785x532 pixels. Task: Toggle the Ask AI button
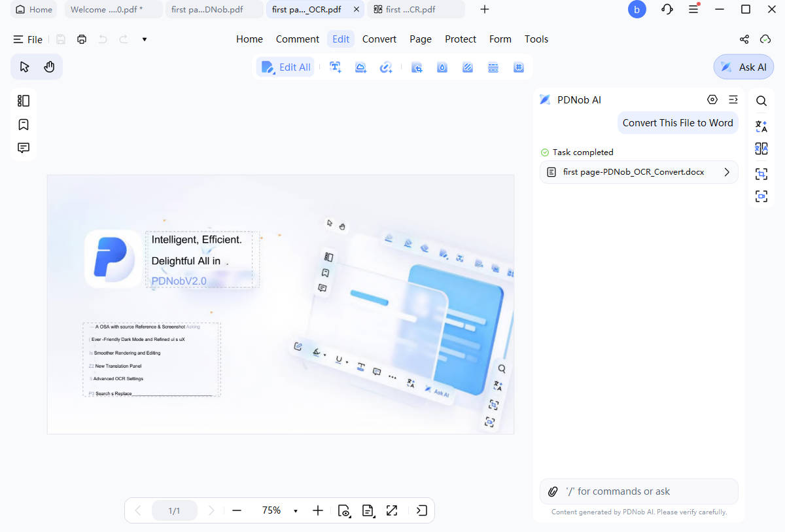(x=744, y=67)
